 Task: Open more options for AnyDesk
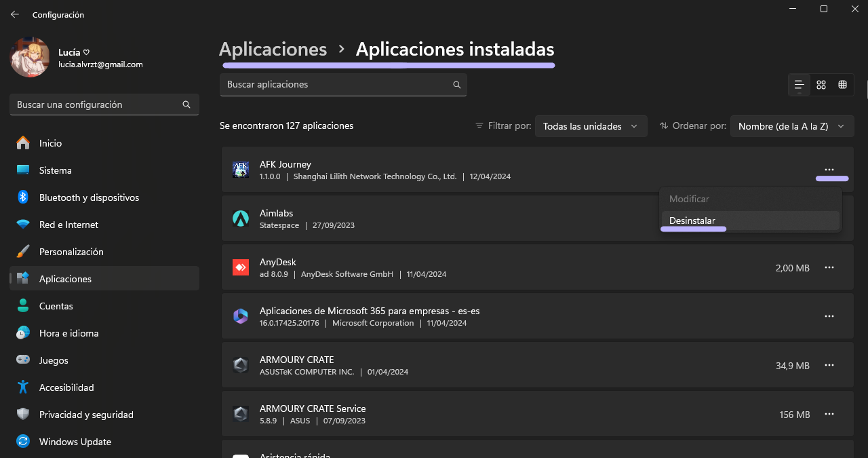tap(829, 267)
